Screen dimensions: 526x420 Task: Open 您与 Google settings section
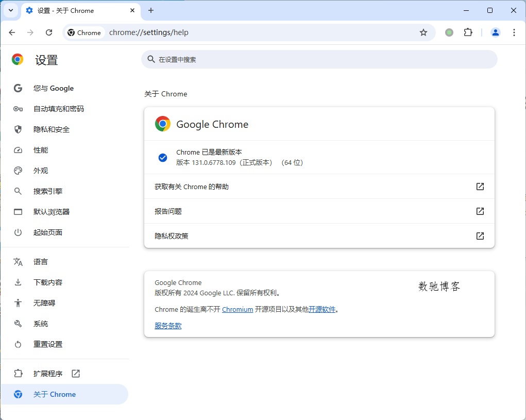click(x=64, y=88)
